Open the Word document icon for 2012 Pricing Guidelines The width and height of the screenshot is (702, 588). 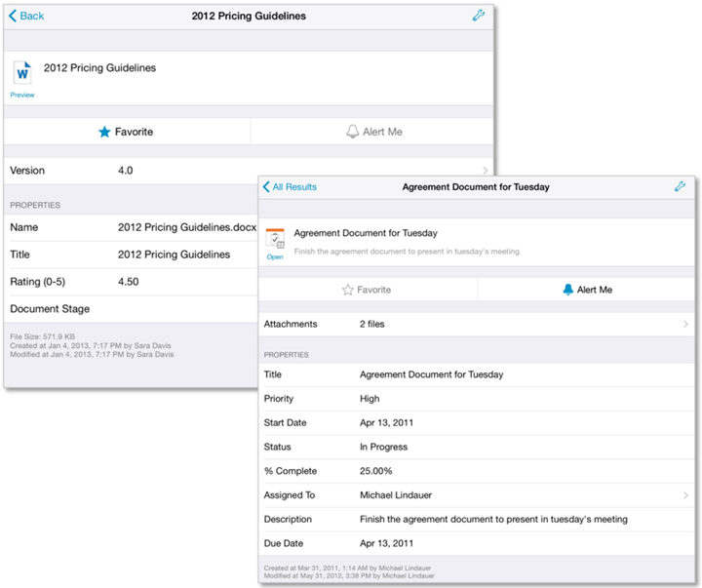[x=21, y=72]
